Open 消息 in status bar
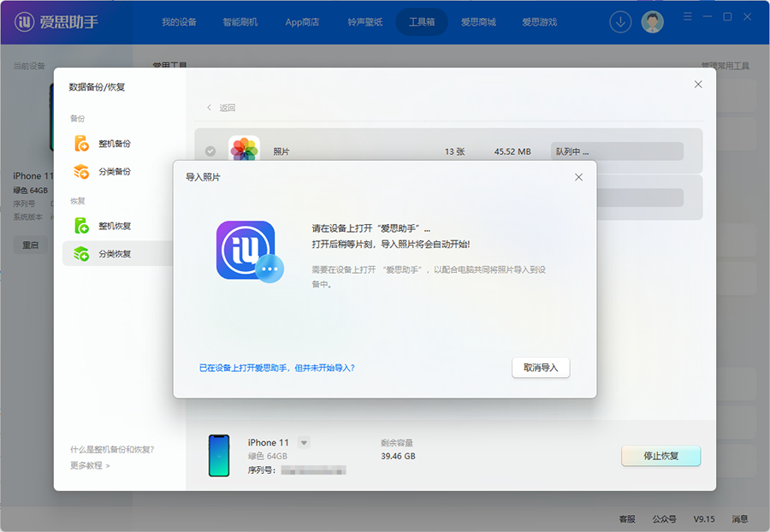Screen dimensions: 770x532 tap(739, 519)
